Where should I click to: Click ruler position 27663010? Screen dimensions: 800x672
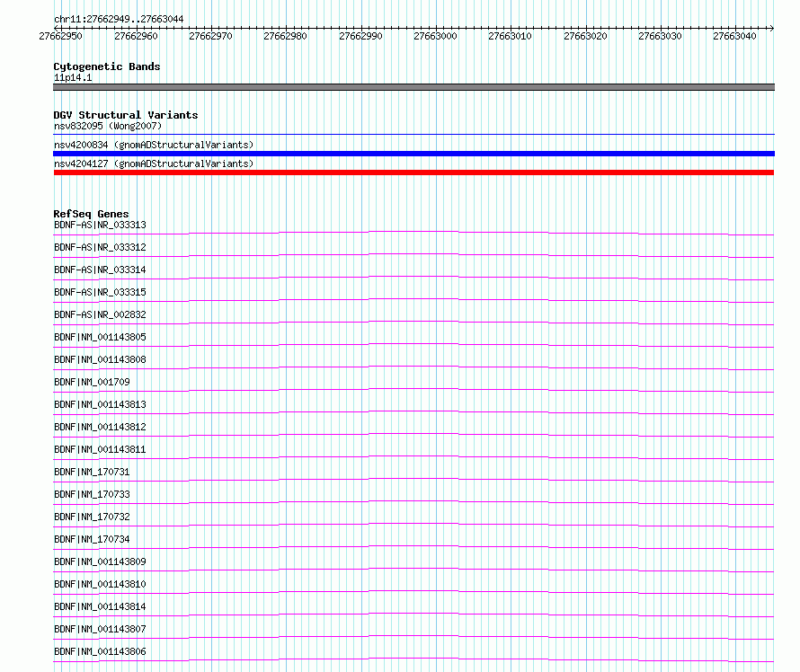pyautogui.click(x=510, y=36)
